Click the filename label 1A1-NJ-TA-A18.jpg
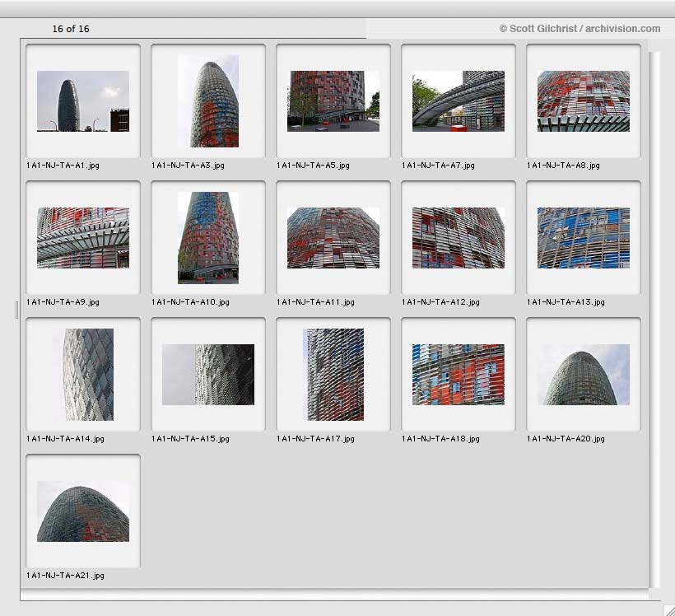Screen dimensions: 675x616 440,439
